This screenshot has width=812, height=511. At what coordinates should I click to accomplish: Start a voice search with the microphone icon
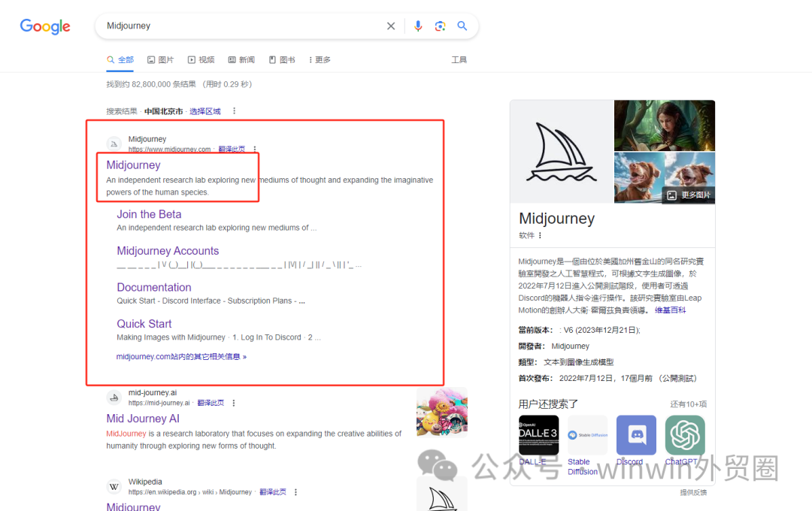[418, 26]
